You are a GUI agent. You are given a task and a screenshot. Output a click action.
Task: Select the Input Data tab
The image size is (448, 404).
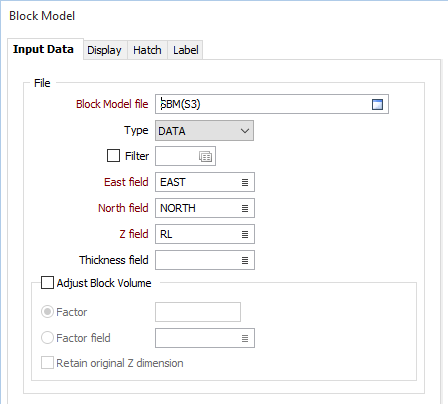43,49
